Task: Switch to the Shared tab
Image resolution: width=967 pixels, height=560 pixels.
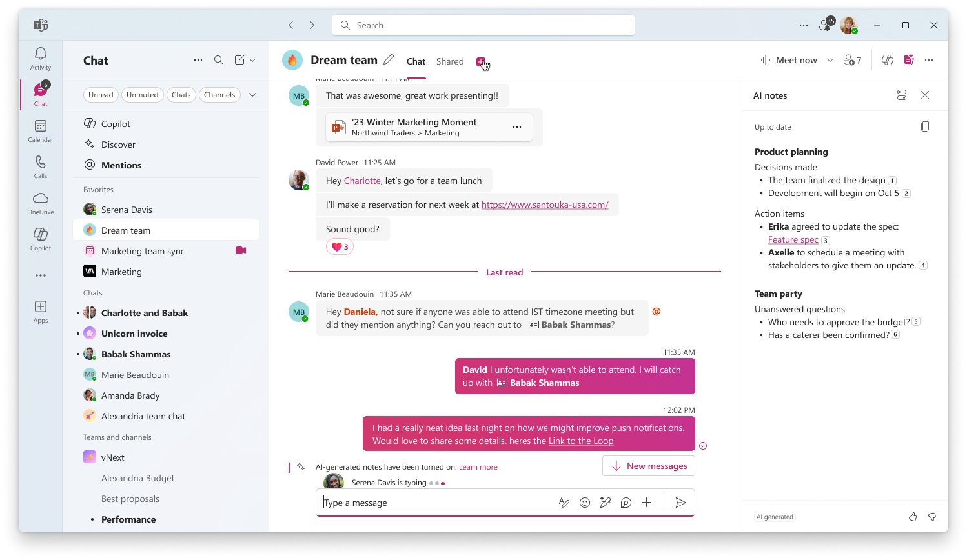Action: click(450, 61)
